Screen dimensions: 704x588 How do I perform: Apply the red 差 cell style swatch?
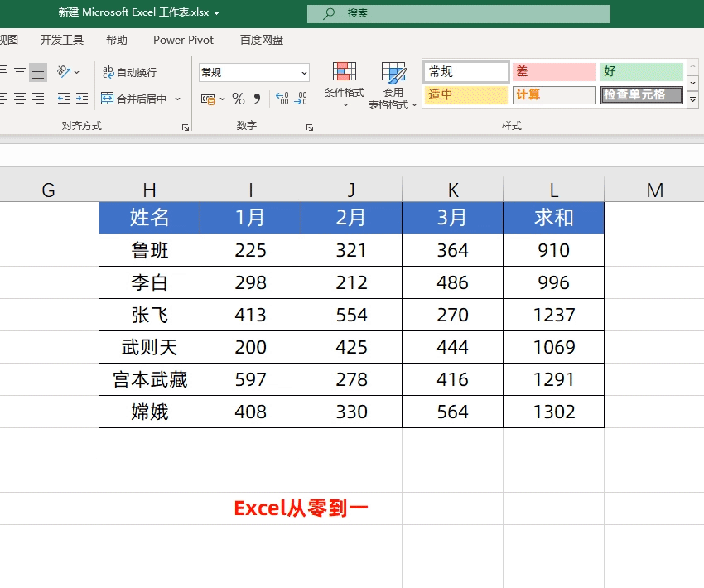click(553, 72)
